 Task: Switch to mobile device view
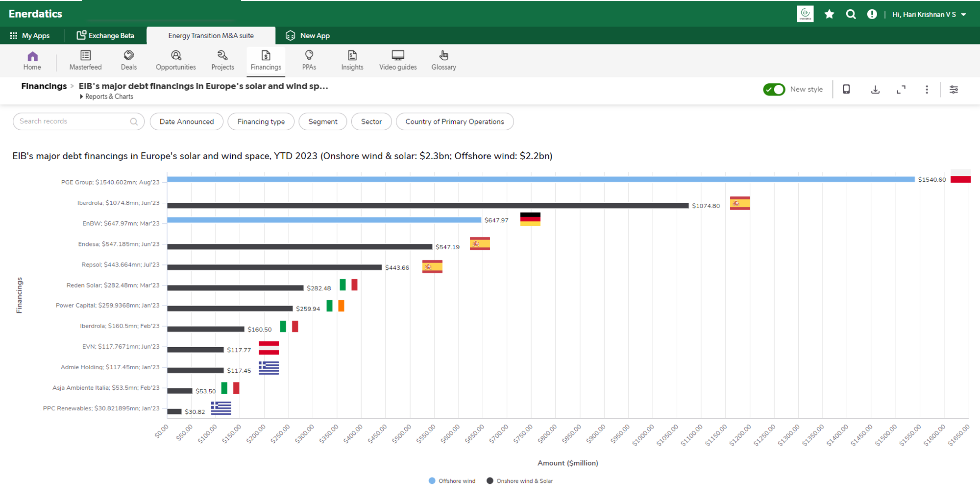pyautogui.click(x=846, y=89)
